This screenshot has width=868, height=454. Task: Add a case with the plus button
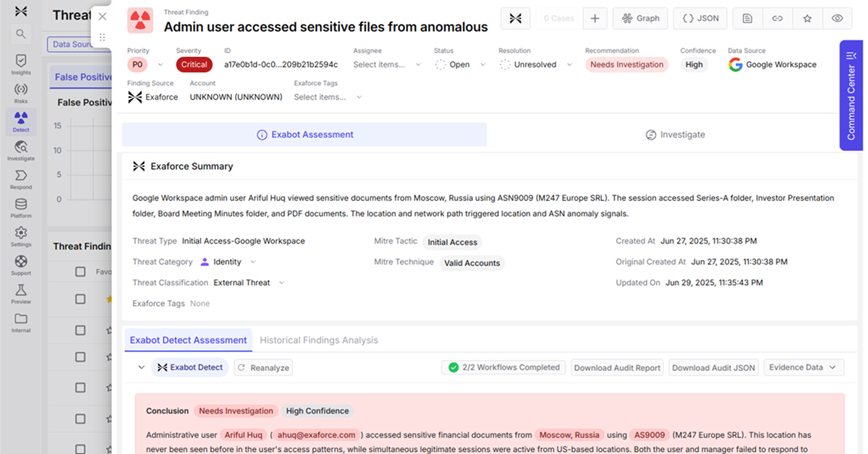(595, 18)
